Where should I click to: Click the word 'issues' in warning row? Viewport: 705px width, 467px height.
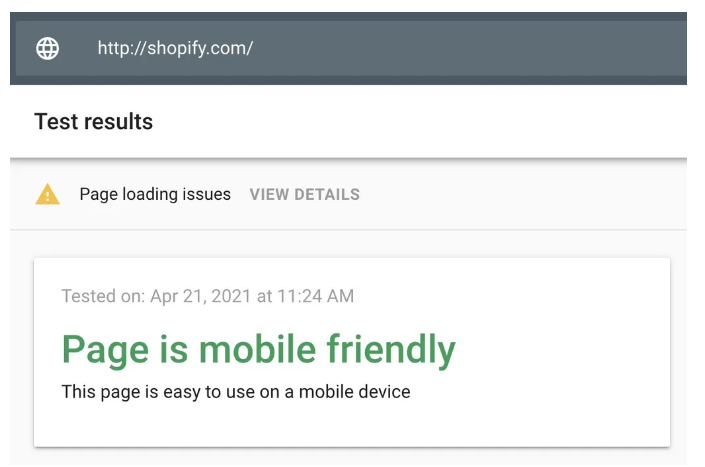[206, 195]
